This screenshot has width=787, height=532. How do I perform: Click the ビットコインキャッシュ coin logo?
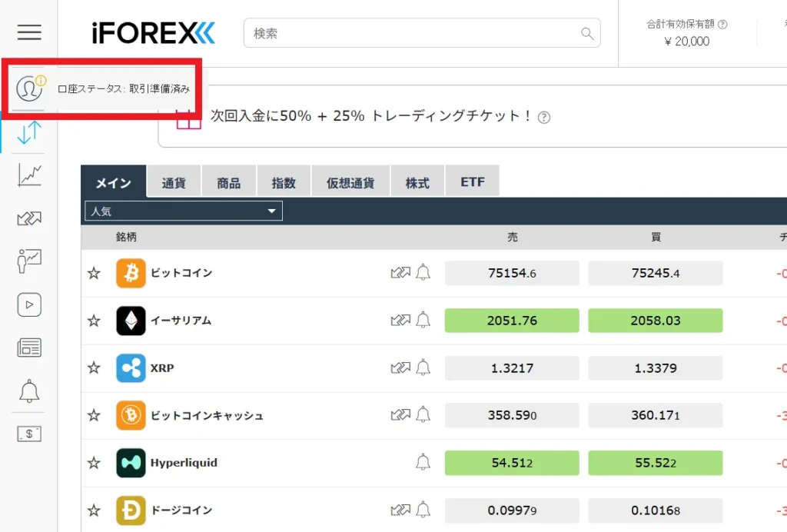click(x=131, y=415)
